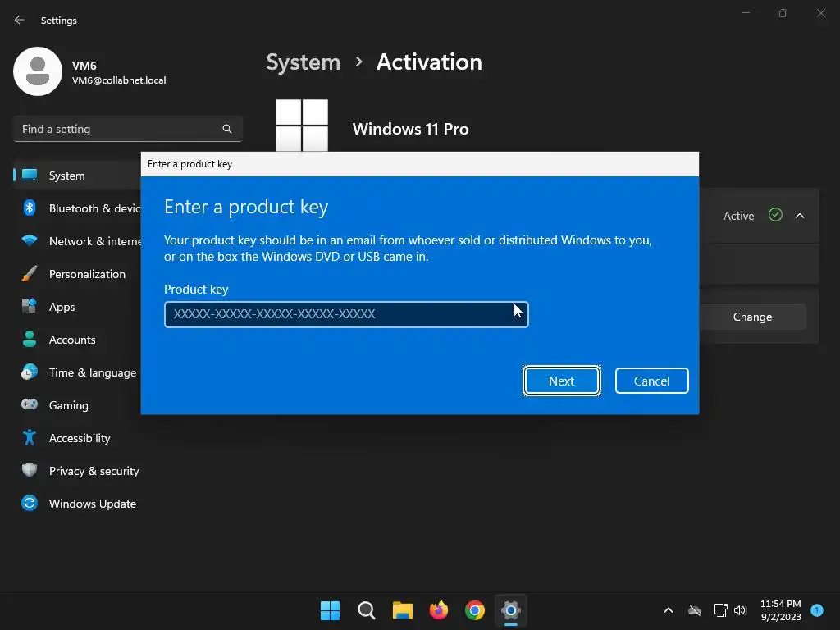Click the Windows 11 Pro logo
The image size is (840, 630).
pos(302,126)
